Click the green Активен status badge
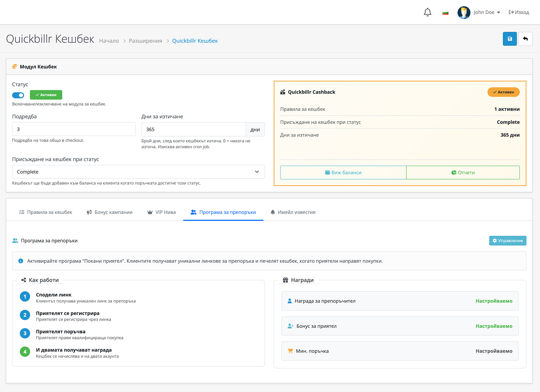The image size is (540, 392). [x=46, y=95]
